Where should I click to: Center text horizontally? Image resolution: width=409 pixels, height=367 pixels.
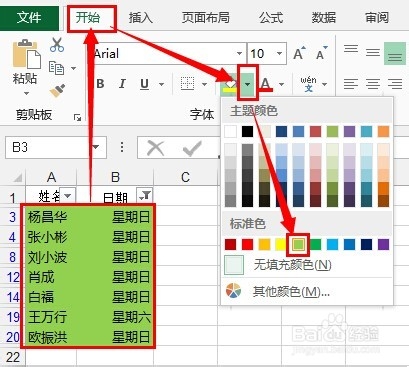(373, 84)
